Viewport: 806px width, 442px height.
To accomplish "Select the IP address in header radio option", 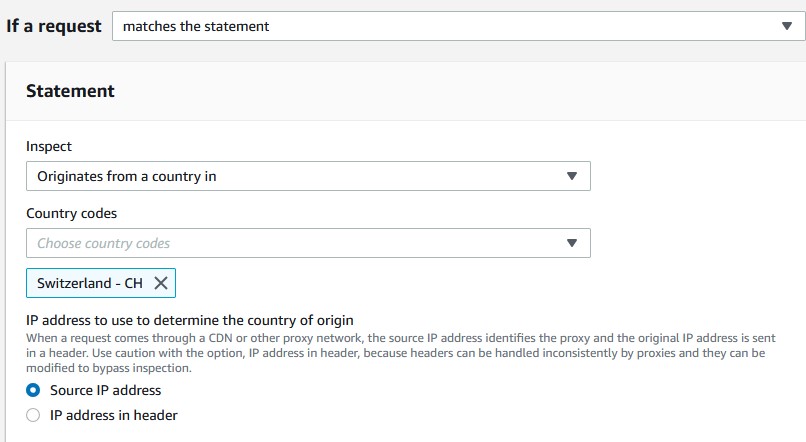I will coord(33,415).
